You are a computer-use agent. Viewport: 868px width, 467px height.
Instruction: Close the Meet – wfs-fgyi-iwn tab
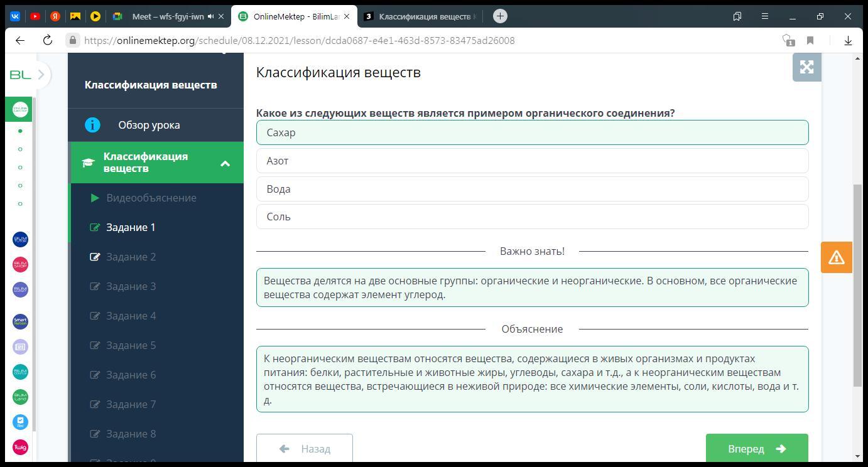click(x=221, y=16)
